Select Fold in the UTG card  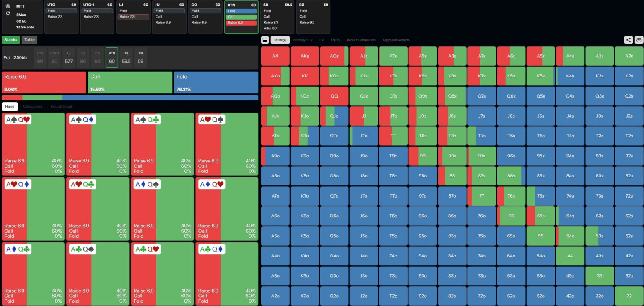(x=62, y=11)
